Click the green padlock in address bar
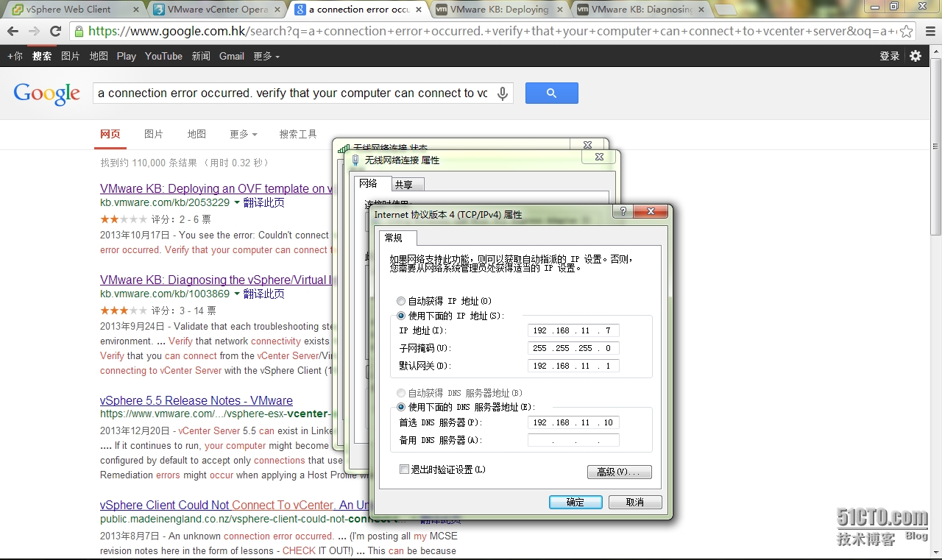The height and width of the screenshot is (560, 942). 79,32
